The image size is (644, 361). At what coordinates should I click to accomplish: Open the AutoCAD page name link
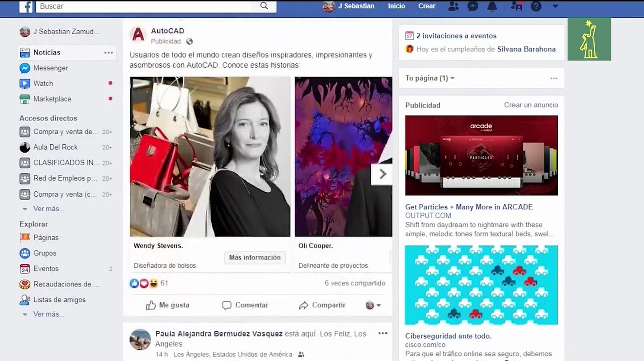pos(168,31)
